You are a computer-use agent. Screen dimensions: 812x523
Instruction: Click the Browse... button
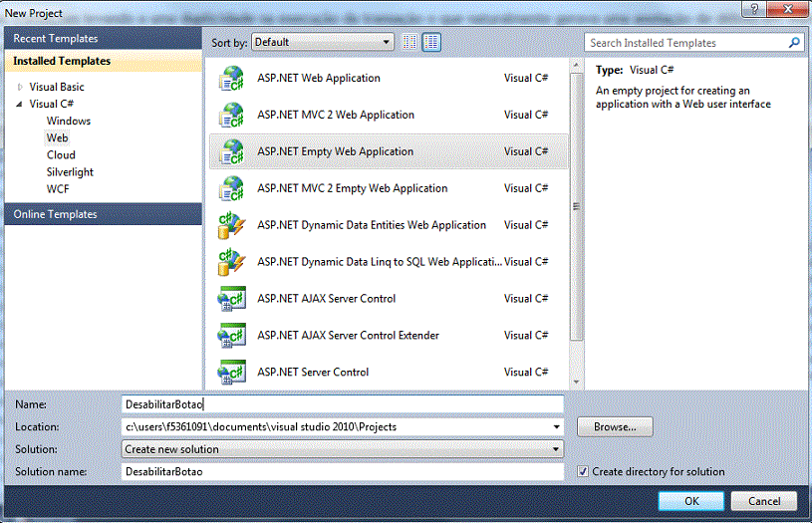click(614, 427)
